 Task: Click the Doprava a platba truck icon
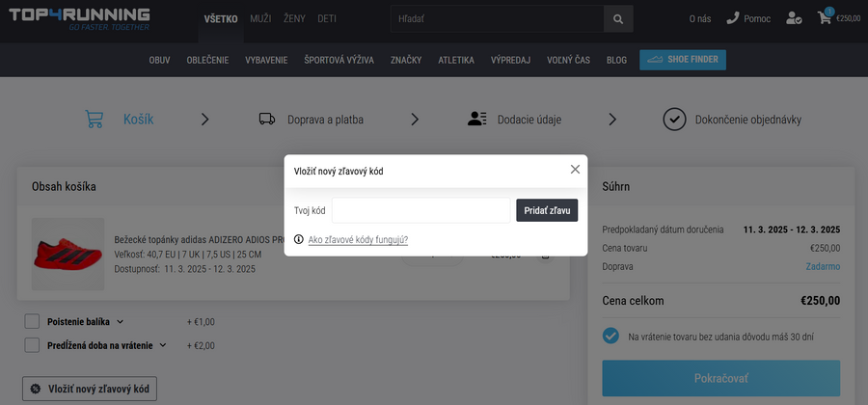tap(267, 120)
